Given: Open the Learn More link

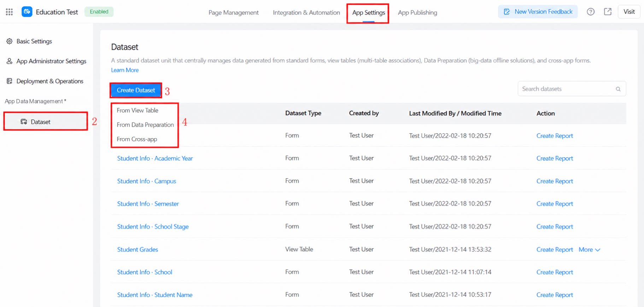Looking at the screenshot, I should 125,70.
